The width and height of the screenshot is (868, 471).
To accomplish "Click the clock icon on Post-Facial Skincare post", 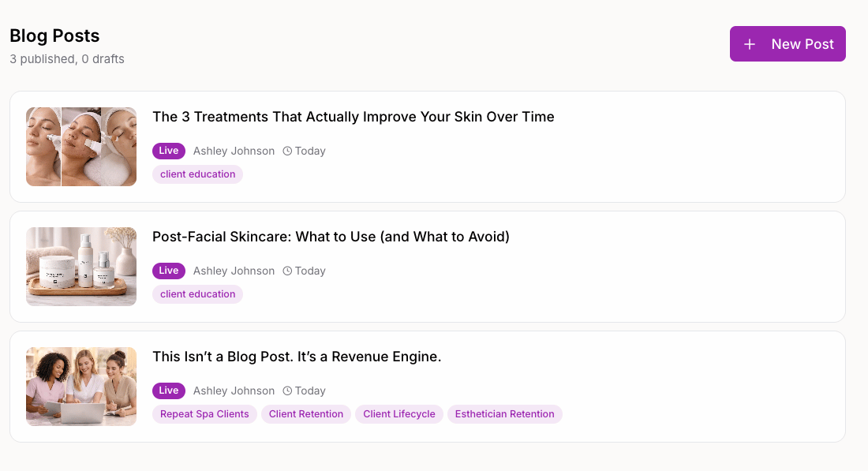I will 287,271.
